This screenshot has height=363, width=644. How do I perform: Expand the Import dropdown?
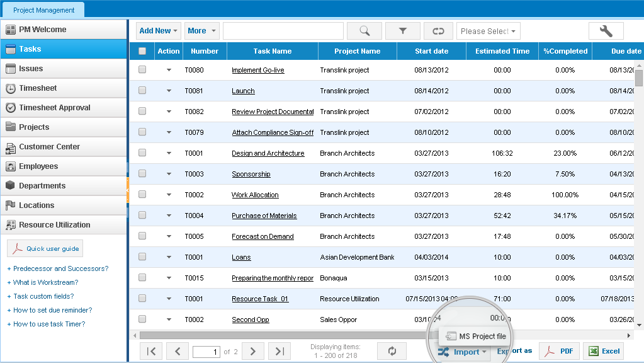click(x=462, y=352)
